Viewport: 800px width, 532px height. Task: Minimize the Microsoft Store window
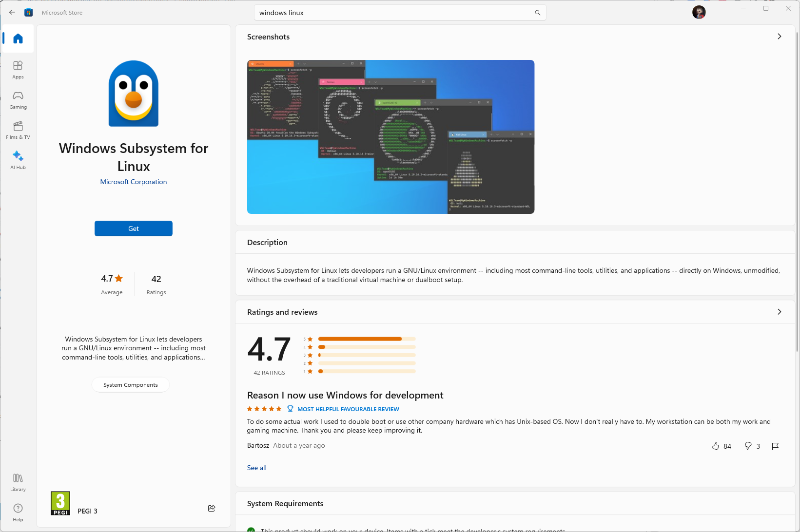click(x=743, y=8)
